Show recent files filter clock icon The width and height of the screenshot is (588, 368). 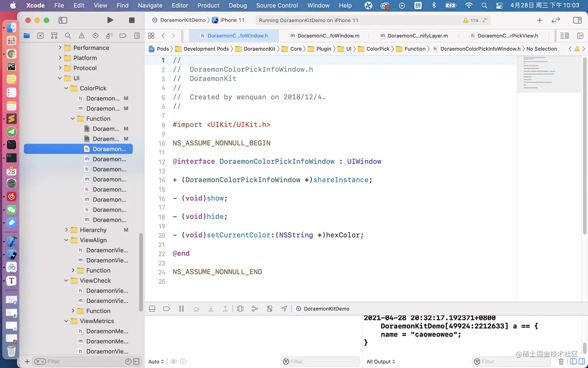coord(128,361)
